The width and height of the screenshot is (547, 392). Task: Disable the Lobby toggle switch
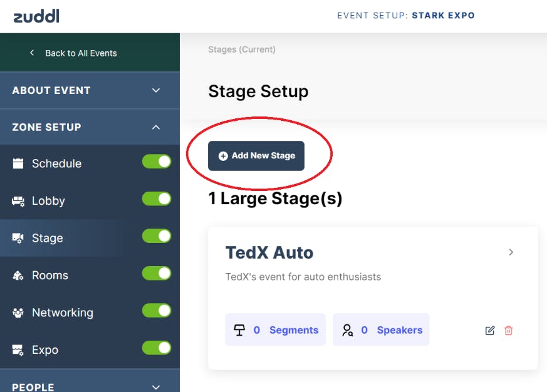[x=157, y=199]
